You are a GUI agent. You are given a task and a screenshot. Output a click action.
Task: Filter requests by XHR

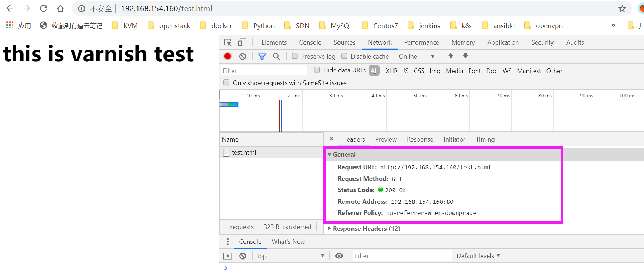click(391, 71)
